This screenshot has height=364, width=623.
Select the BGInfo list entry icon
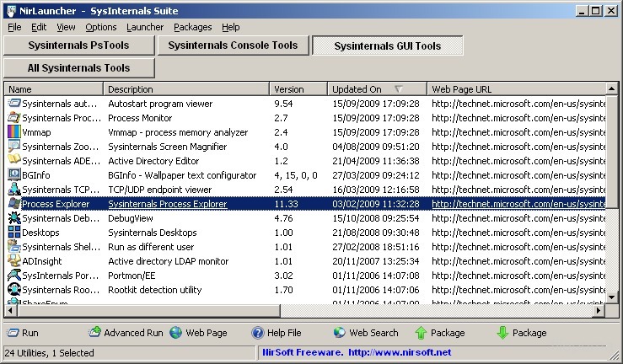click(13, 175)
